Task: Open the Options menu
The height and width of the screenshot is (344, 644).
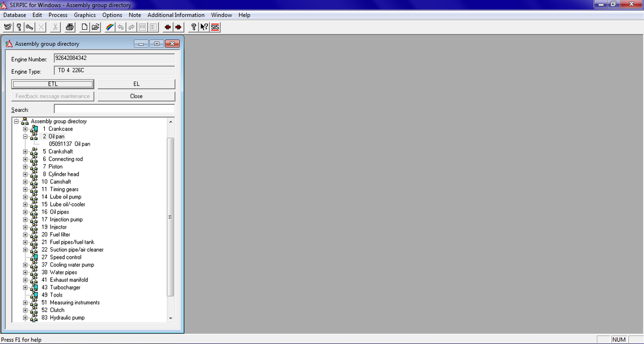Action: [x=112, y=15]
